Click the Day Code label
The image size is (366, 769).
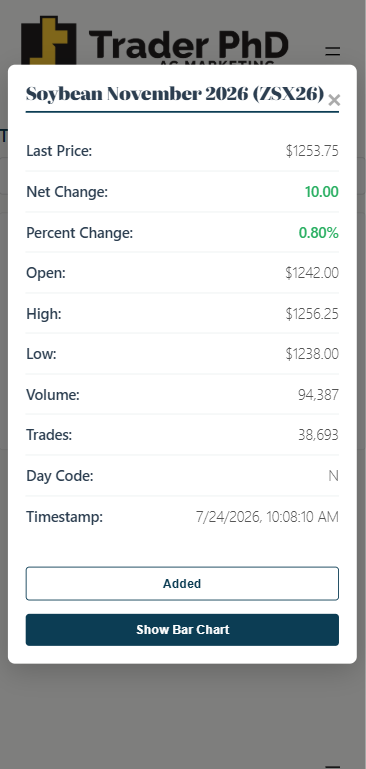pyautogui.click(x=59, y=476)
